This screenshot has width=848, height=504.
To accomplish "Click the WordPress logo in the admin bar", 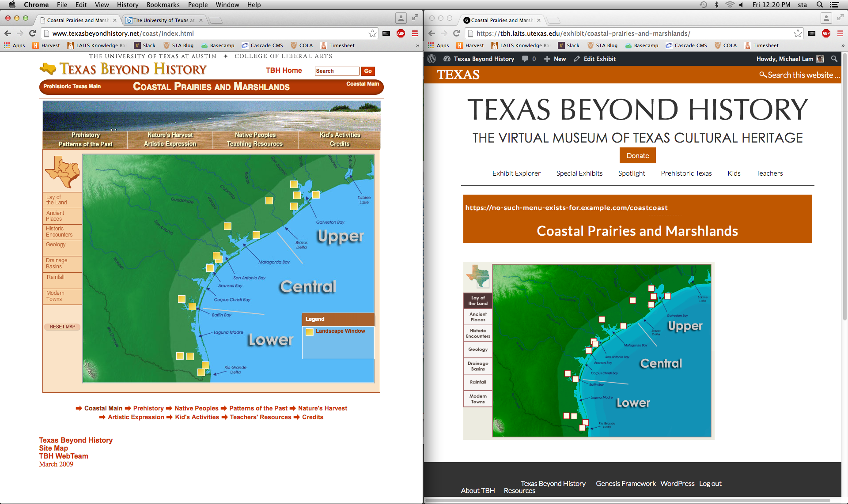I will click(432, 59).
